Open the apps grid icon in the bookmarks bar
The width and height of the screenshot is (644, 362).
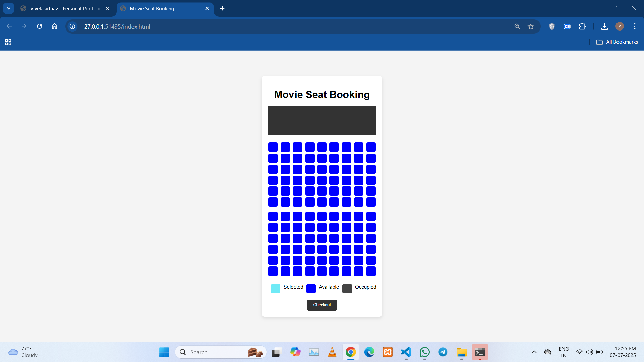point(8,42)
